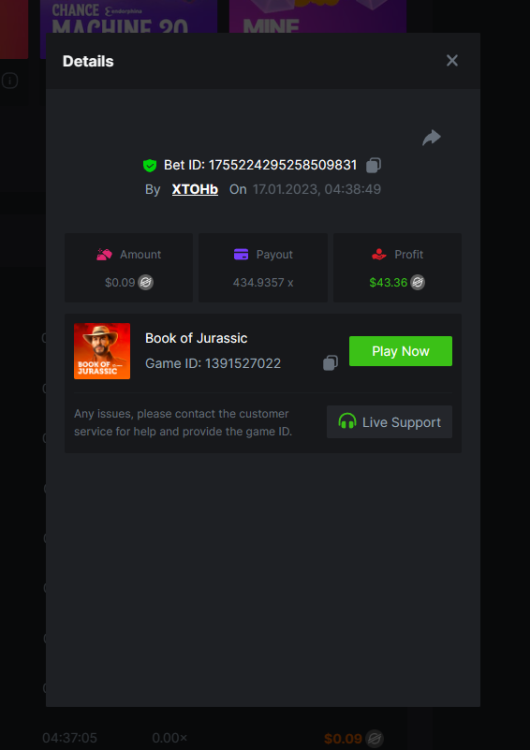Viewport: 530px width, 750px height.
Task: Select the Chance Machine 20 game banner
Action: [x=129, y=17]
